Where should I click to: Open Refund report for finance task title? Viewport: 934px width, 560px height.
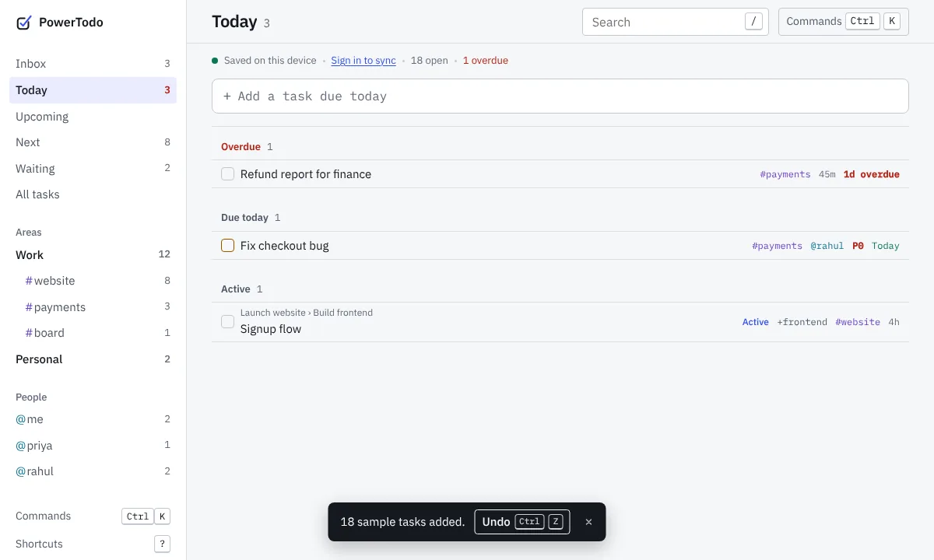pyautogui.click(x=306, y=174)
